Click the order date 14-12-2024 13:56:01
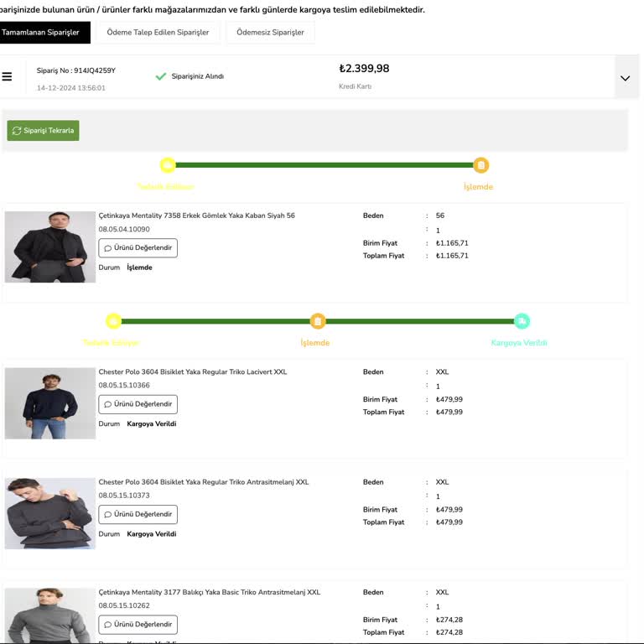 (71, 88)
